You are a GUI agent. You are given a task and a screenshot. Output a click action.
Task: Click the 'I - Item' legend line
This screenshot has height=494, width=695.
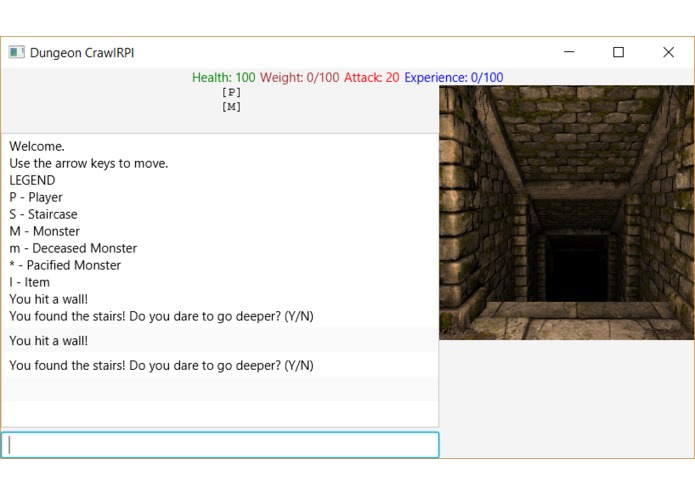click(x=29, y=282)
